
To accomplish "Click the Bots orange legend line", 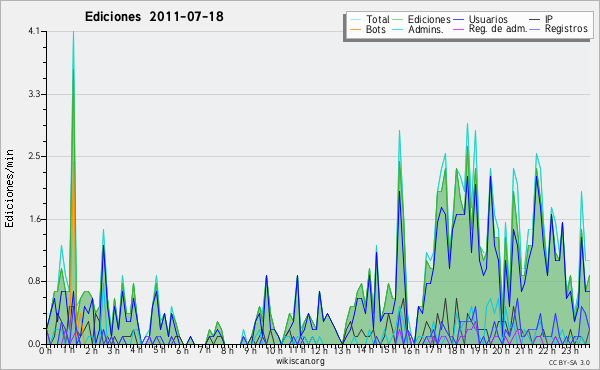I will tap(355, 29).
